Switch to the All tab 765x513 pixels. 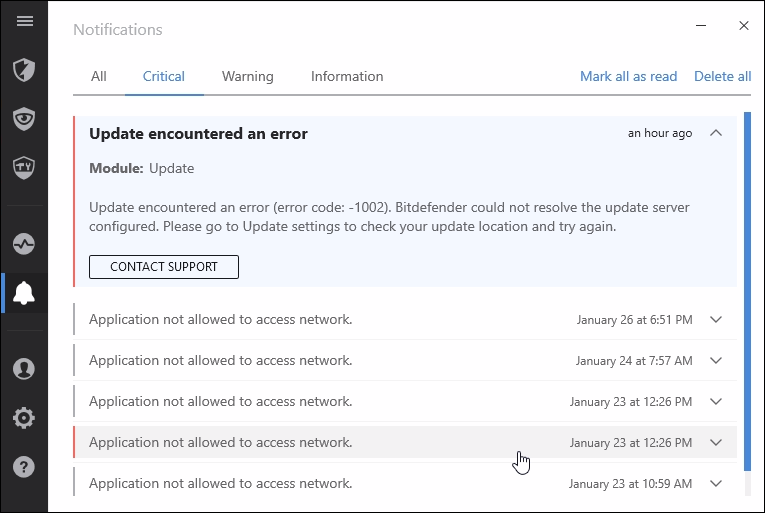[99, 76]
